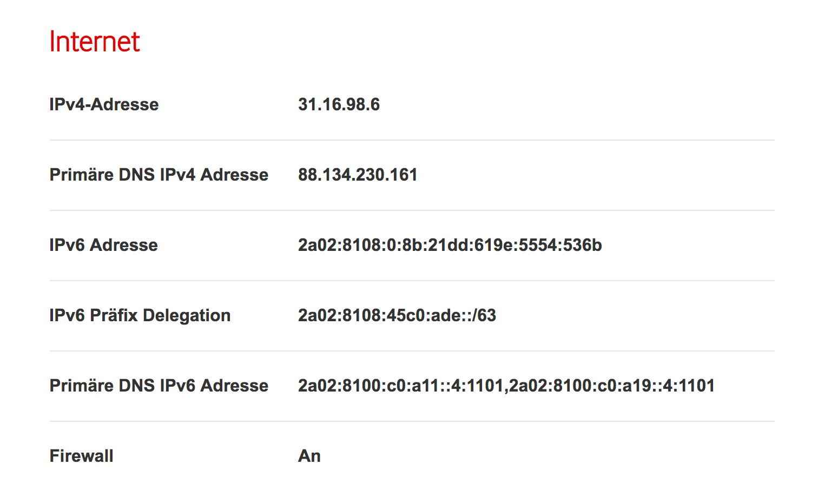Click the IPv4-Adresse label
831x504 pixels.
pyautogui.click(x=104, y=104)
